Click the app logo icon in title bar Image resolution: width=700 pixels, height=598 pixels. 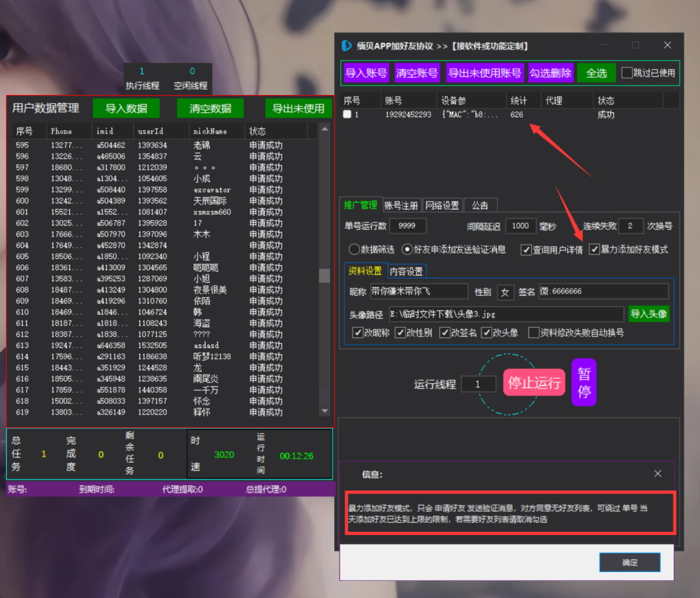coord(347,46)
